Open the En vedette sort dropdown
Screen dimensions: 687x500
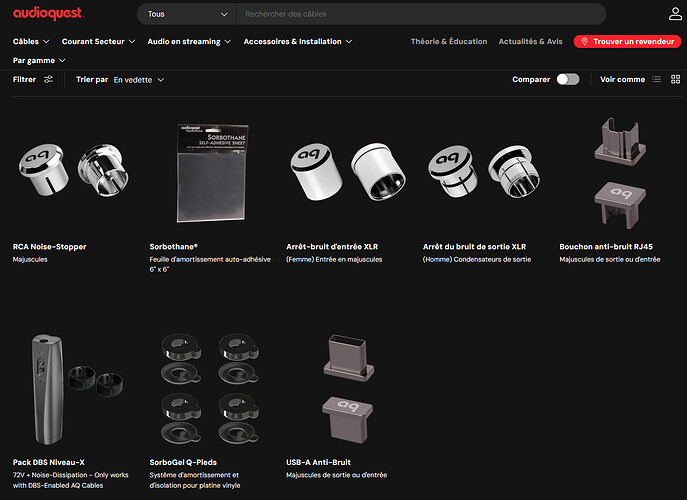point(138,80)
